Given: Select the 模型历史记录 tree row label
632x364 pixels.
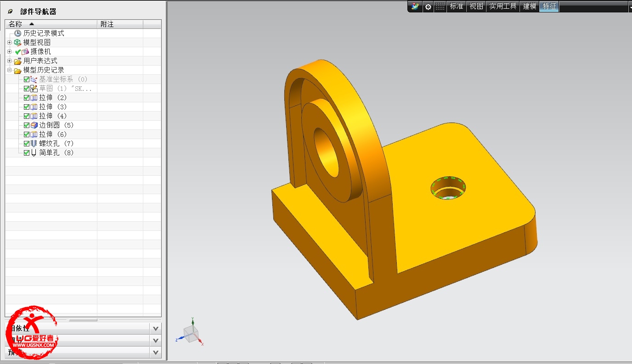Looking at the screenshot, I should [44, 70].
